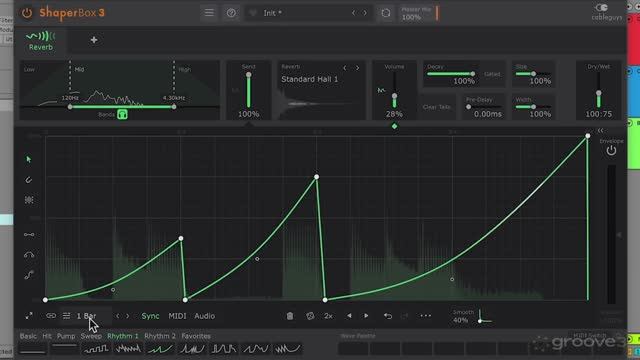Screen dimensions: 640x360
Task: Switch trigger mode to Sync
Action: click(x=150, y=316)
